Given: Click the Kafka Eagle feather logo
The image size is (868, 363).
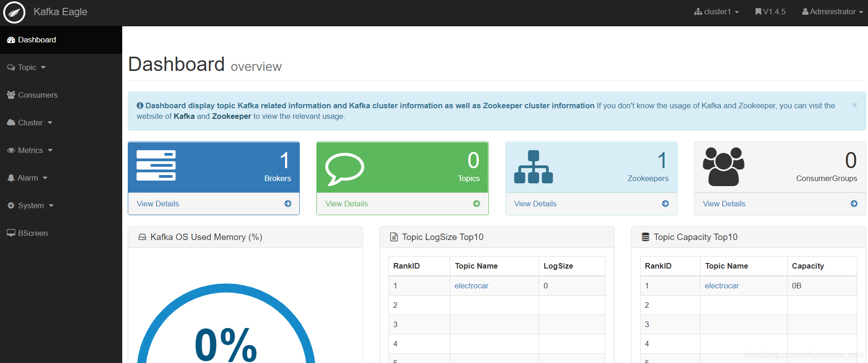Looking at the screenshot, I should (x=14, y=12).
